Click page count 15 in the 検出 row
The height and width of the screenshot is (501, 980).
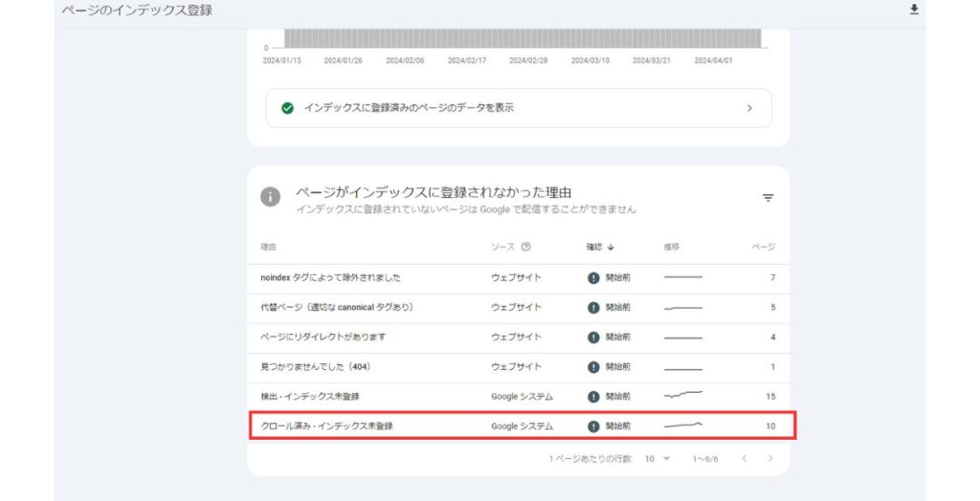770,397
